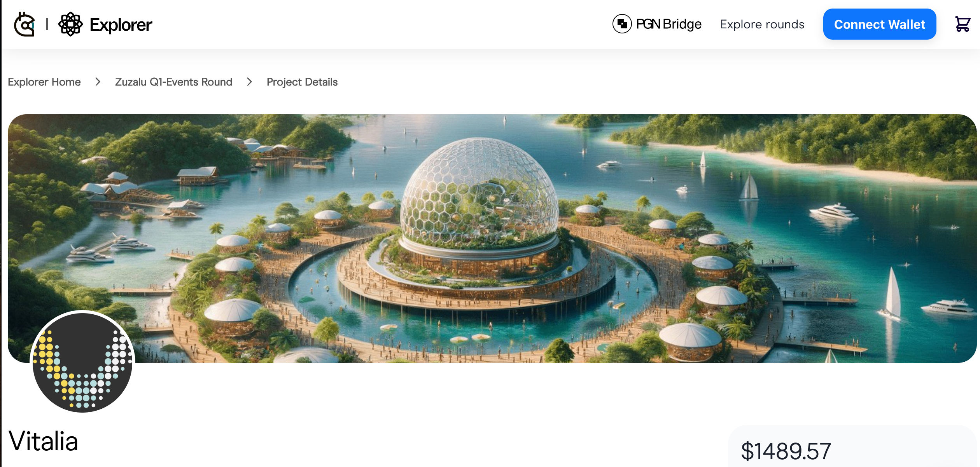This screenshot has width=980, height=467.
Task: Click the $1489.57 funding amount
Action: tap(786, 451)
